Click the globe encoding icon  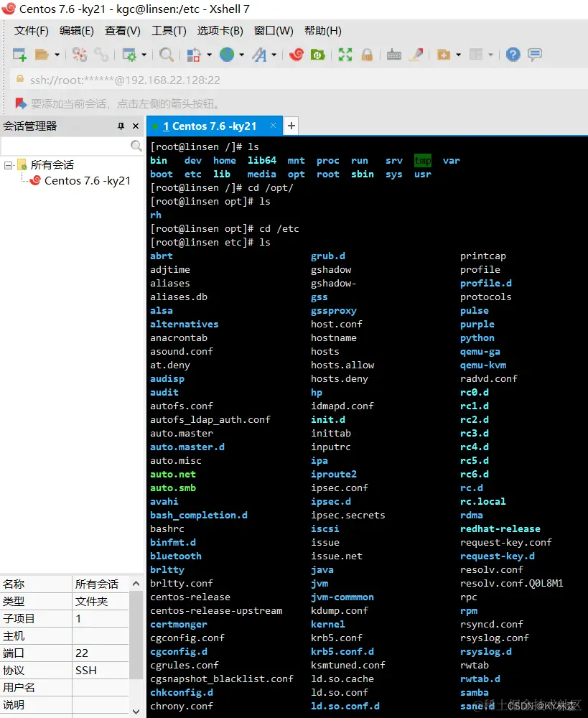[227, 55]
